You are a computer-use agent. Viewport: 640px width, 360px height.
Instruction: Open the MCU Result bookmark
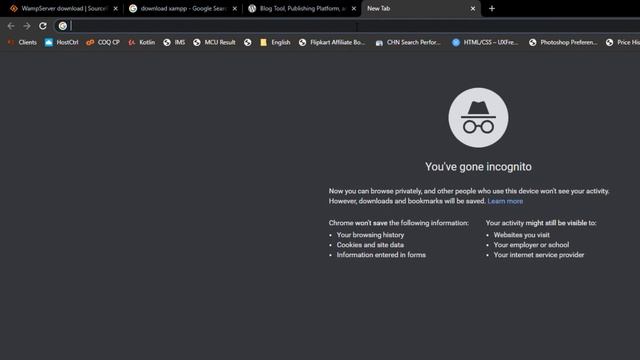214,42
